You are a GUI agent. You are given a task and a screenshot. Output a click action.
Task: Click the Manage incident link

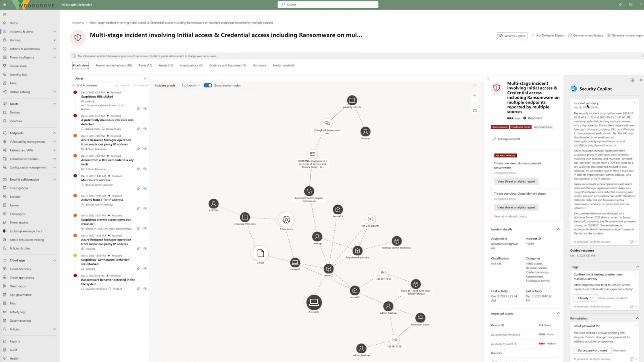pos(509,138)
